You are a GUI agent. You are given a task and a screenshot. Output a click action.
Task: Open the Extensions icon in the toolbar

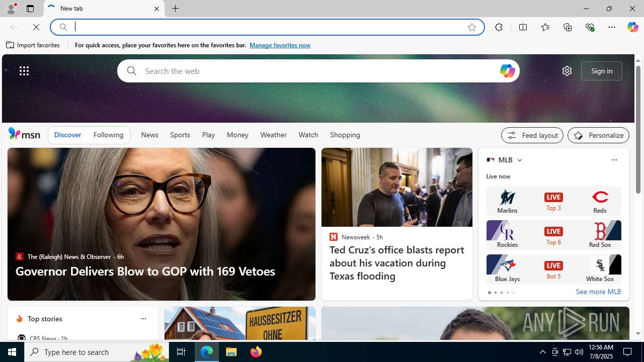[x=499, y=27]
